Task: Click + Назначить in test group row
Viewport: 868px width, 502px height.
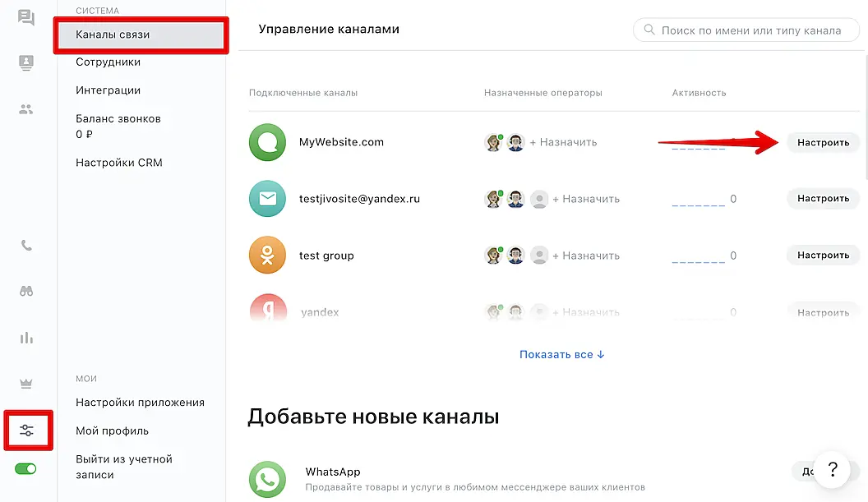Action: point(586,256)
